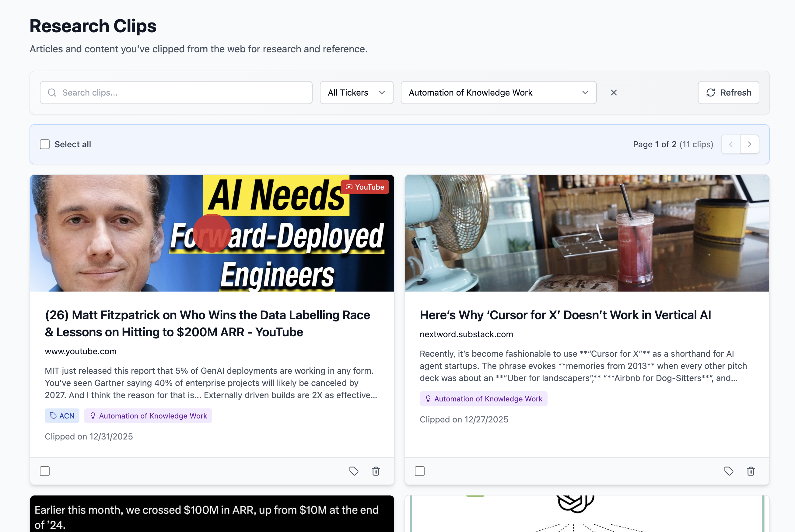Click the previous page arrow
795x532 pixels.
(730, 144)
